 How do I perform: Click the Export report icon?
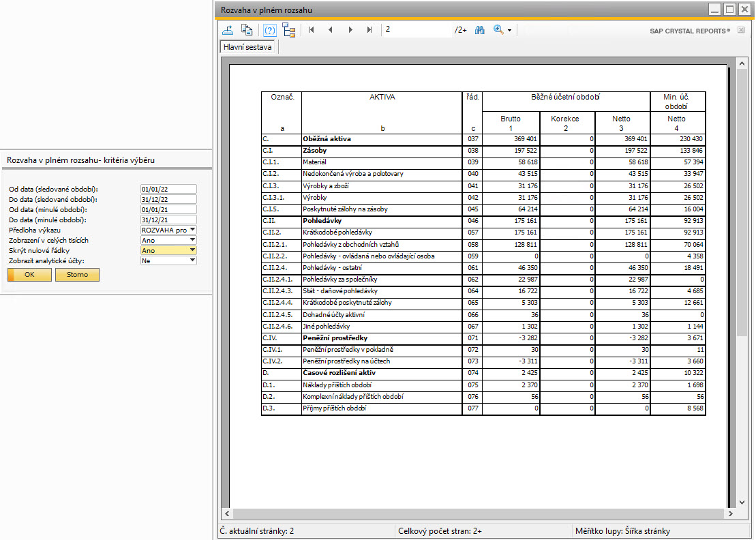coord(228,30)
